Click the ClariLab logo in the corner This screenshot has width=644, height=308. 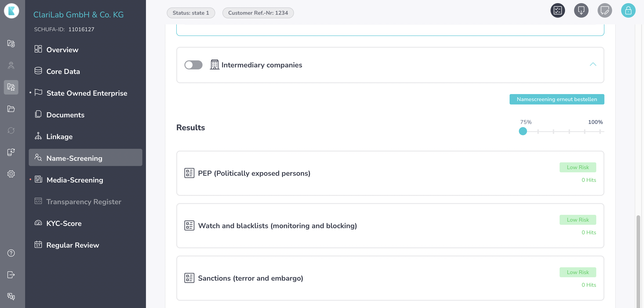point(11,11)
